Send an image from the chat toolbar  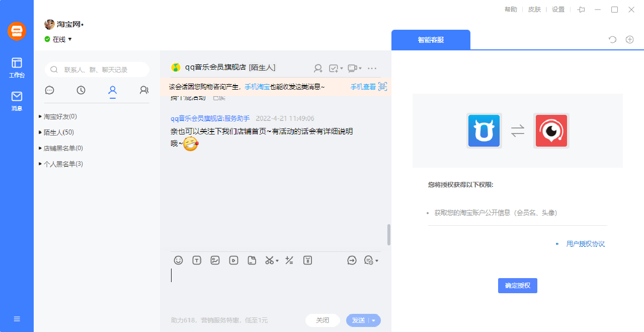pyautogui.click(x=215, y=260)
